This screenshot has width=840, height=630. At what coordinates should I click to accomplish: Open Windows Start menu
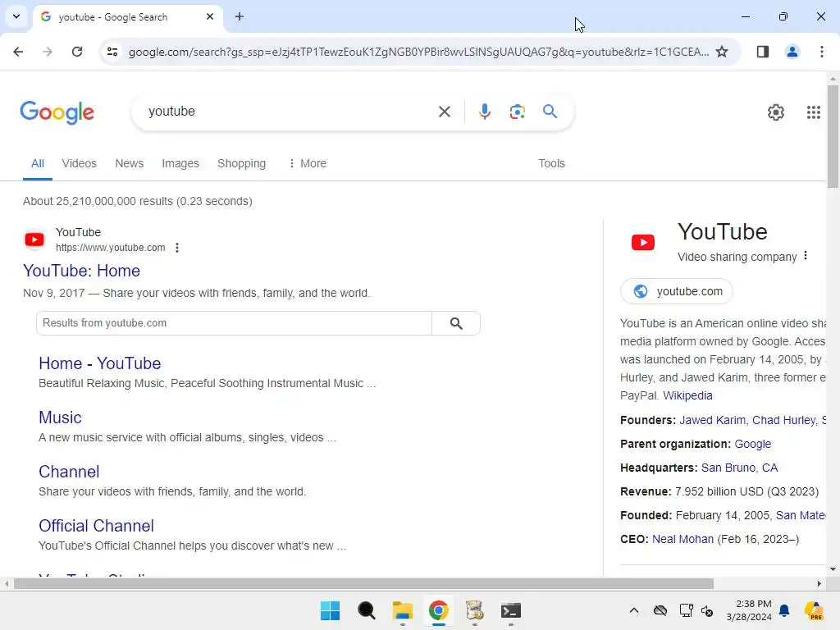pos(330,610)
